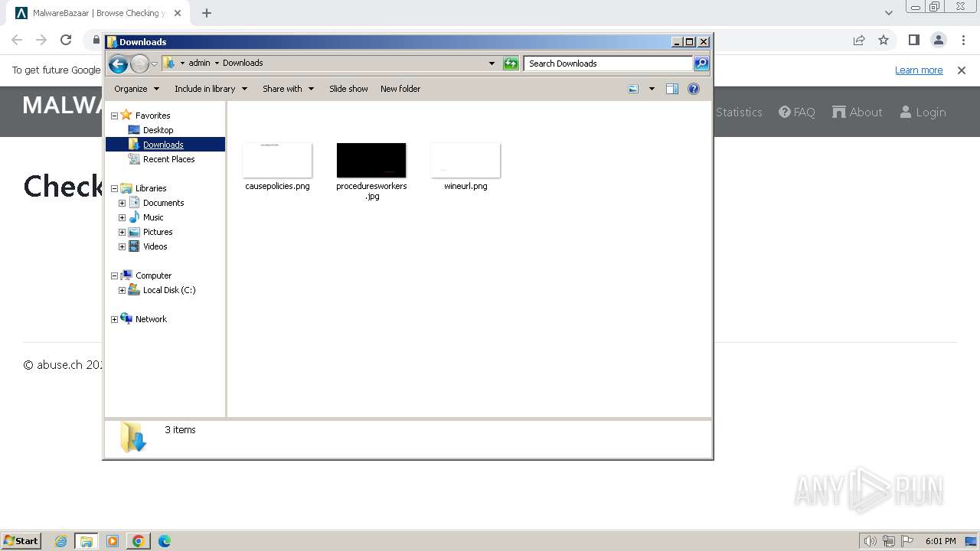This screenshot has height=551, width=980.
Task: Open a new Chrome tab
Action: point(207,13)
